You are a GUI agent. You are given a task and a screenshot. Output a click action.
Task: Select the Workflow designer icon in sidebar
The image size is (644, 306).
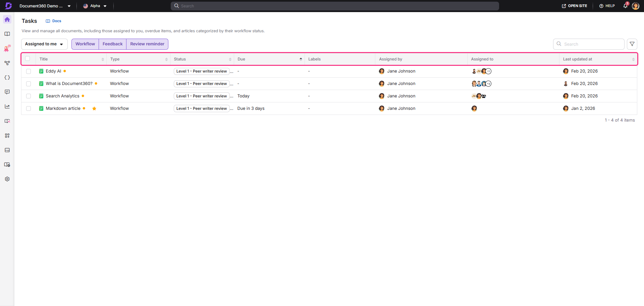(x=7, y=63)
